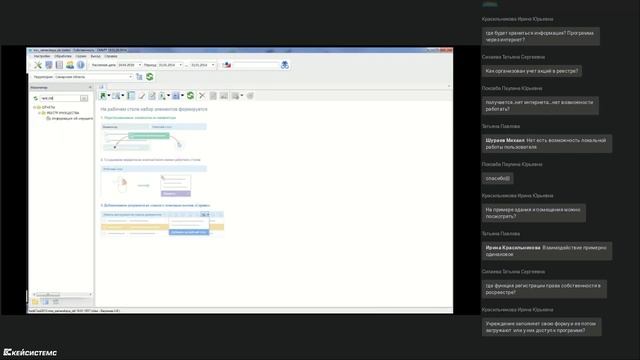
Task: Click the flag icon beside search field
Action: [227, 65]
